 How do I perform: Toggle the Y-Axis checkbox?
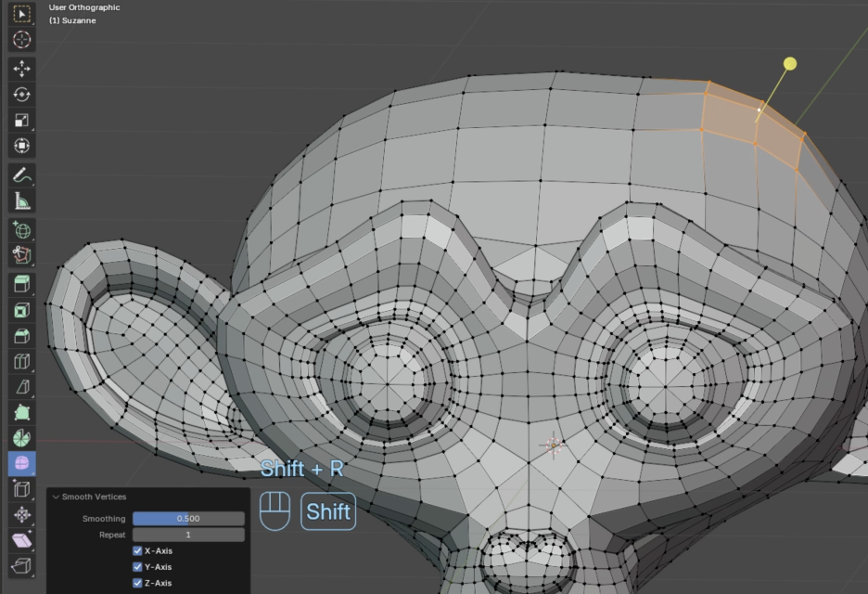[x=137, y=567]
